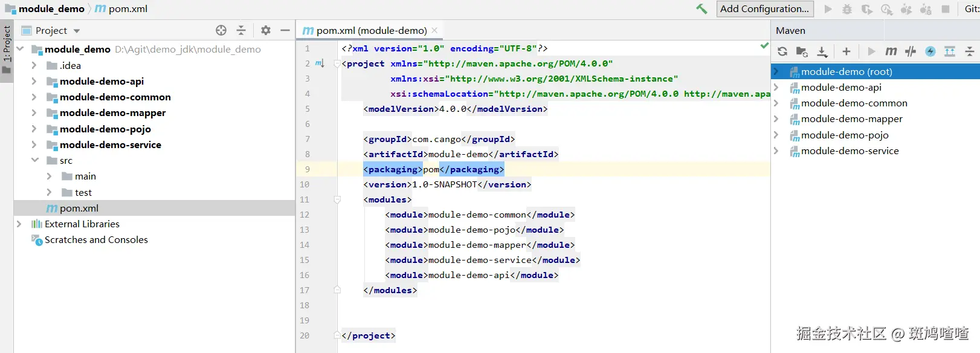The image size is (980, 353).
Task: Click the Profiler run icon
Action: pos(887,9)
